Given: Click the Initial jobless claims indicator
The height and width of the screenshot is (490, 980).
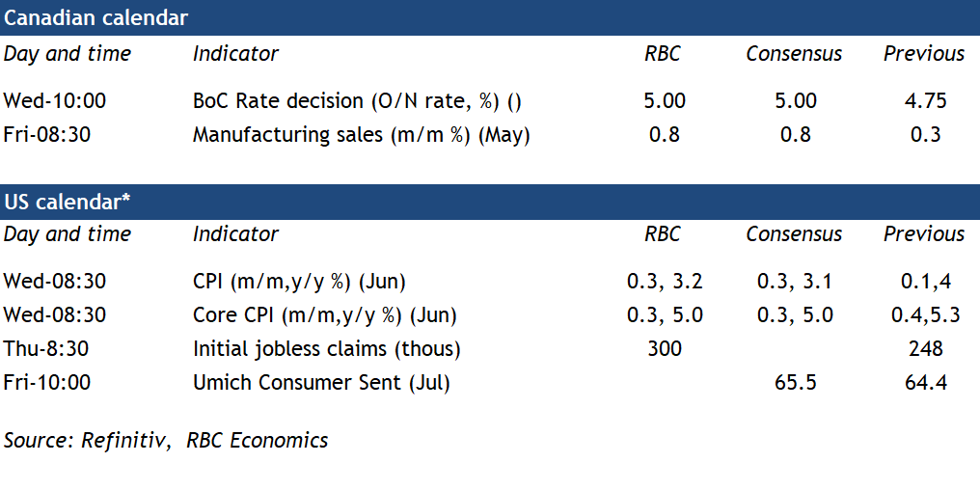Looking at the screenshot, I should pos(326,349).
